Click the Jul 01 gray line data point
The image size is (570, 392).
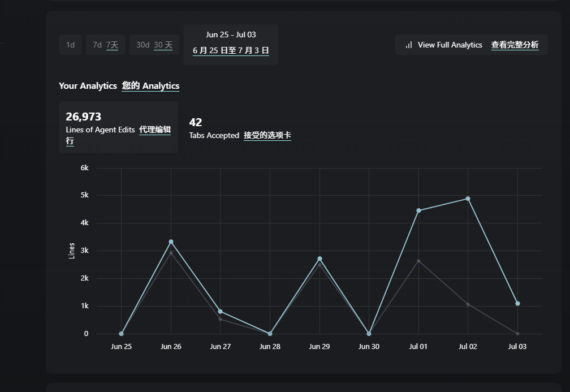click(x=418, y=261)
